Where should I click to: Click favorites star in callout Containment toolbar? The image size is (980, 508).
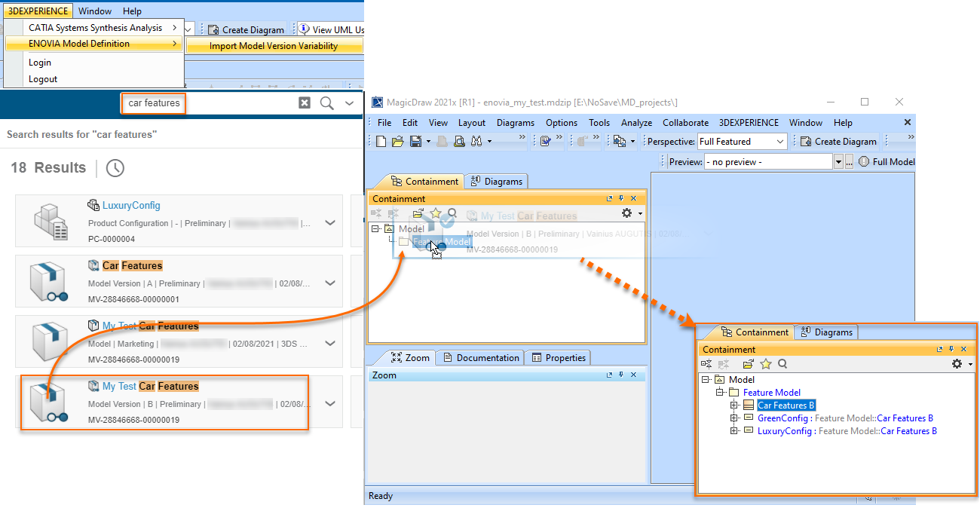tap(766, 364)
